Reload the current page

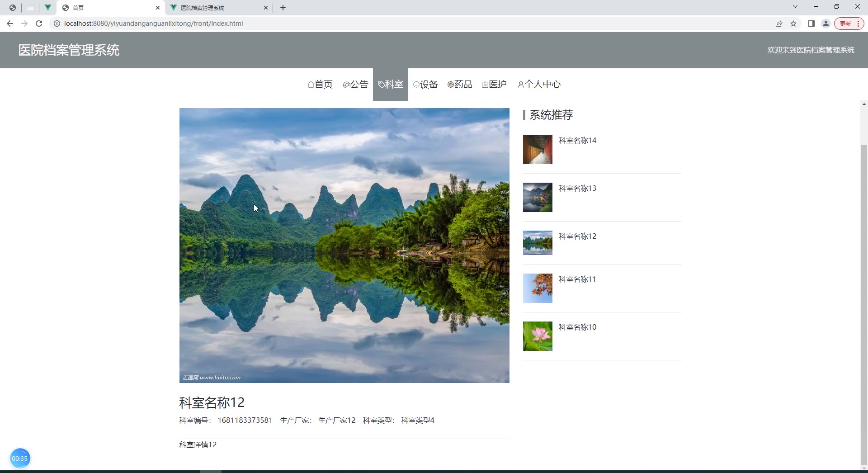39,24
